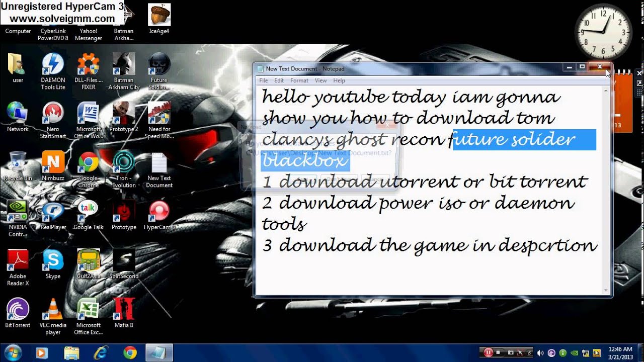Open Gulf2Asia desktop shortcut
The width and height of the screenshot is (644, 362).
tap(89, 263)
